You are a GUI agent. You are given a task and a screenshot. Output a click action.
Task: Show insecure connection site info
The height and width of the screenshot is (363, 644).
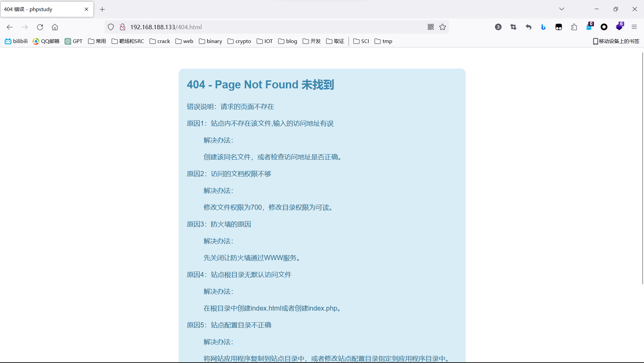(123, 27)
